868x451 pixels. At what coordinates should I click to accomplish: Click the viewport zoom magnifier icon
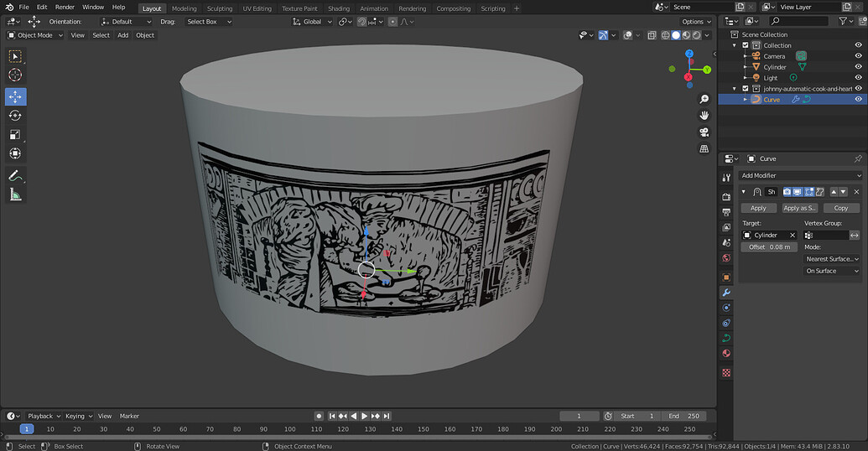coord(704,99)
